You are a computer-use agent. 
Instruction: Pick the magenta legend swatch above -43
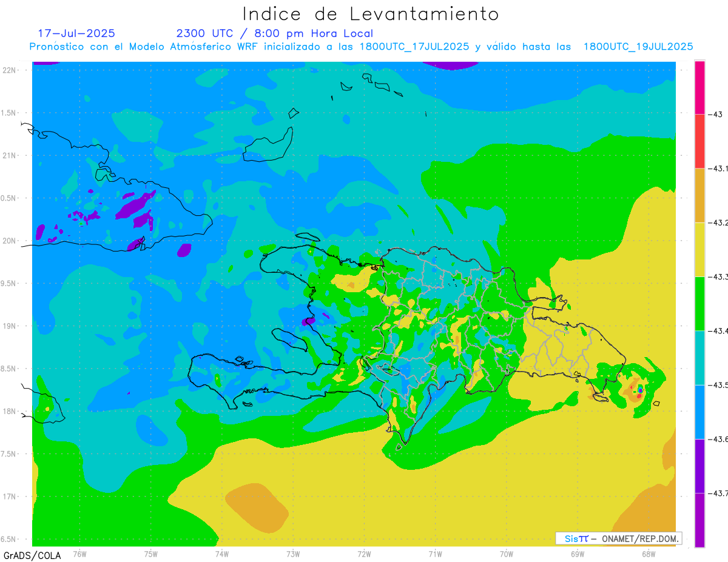pyautogui.click(x=699, y=87)
